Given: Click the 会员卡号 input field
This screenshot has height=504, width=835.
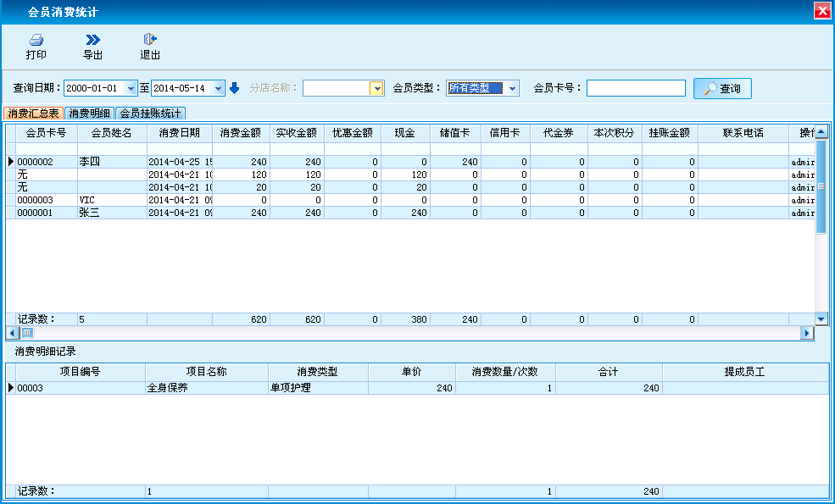Looking at the screenshot, I should 636,88.
